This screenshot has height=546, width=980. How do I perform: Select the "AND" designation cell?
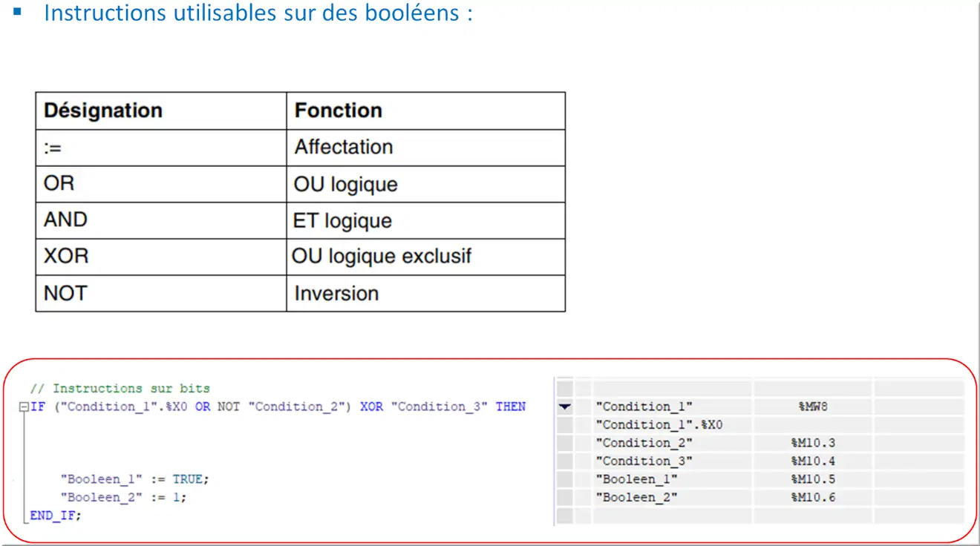pos(161,220)
